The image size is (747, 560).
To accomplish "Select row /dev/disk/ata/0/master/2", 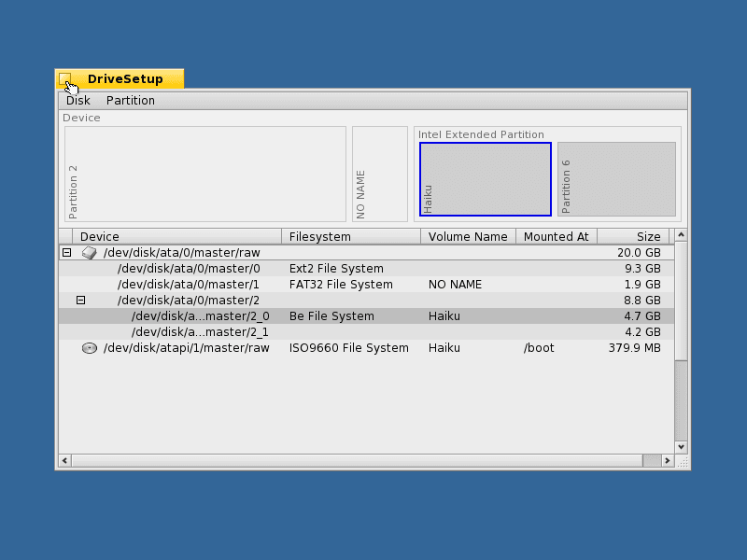I will click(366, 301).
